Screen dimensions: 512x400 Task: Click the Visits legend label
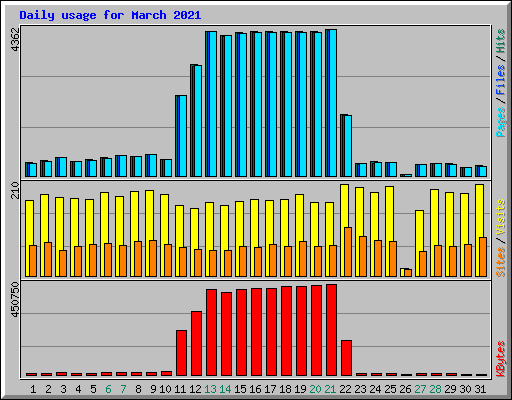501,218
